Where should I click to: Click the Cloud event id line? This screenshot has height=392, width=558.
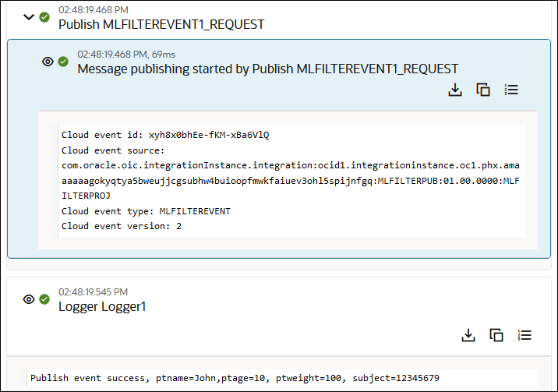click(x=165, y=135)
